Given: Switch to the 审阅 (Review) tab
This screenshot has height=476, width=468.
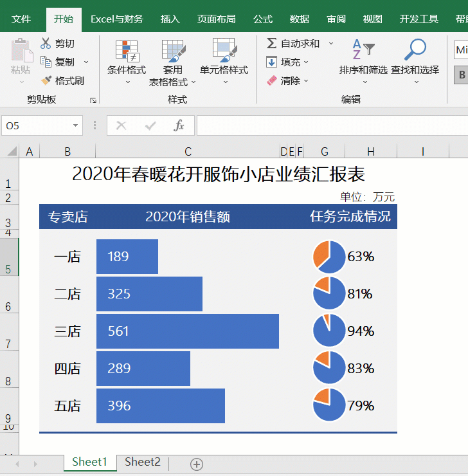Looking at the screenshot, I should pos(336,19).
